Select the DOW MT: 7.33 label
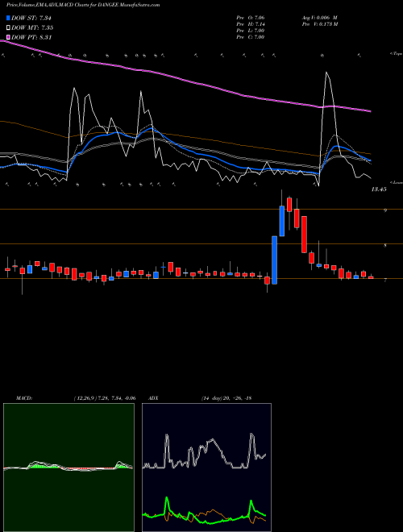 click(x=32, y=27)
